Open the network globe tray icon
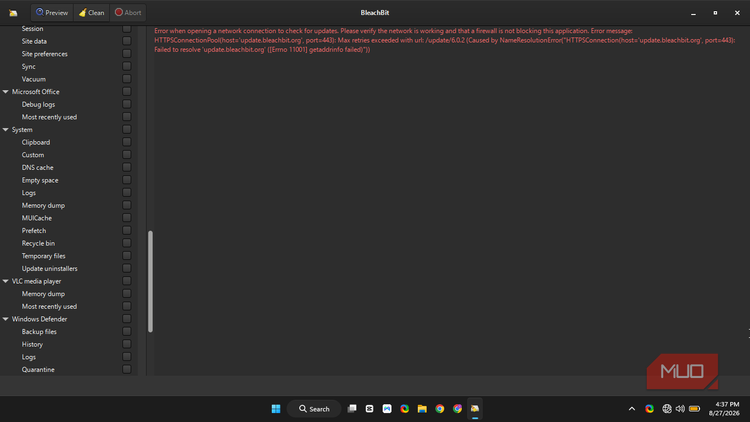750x422 pixels. tap(667, 409)
